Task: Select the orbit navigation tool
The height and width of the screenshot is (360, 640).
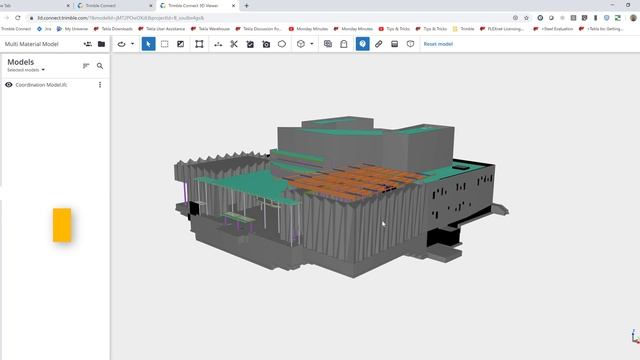Action: tap(121, 44)
